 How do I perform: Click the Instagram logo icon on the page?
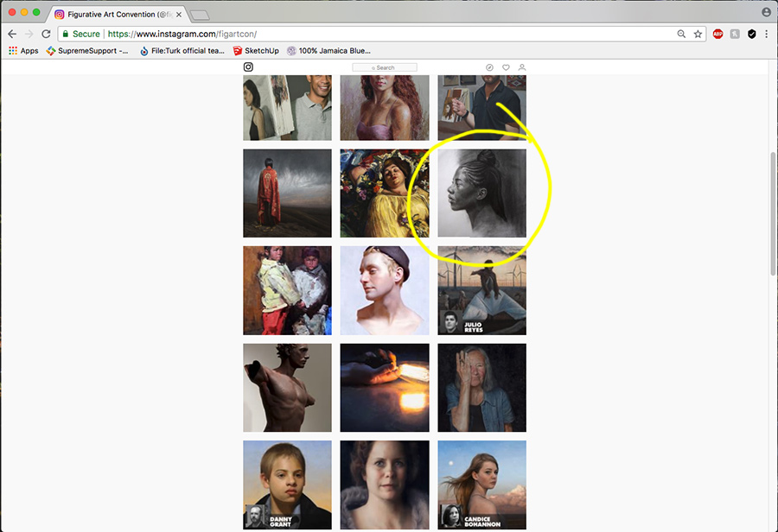pos(248,67)
